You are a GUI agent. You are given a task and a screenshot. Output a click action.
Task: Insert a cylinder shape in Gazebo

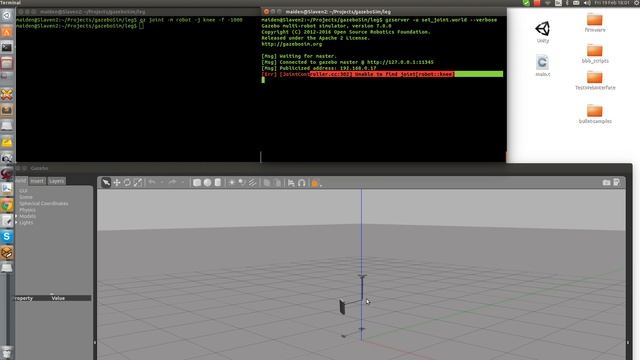(218, 182)
